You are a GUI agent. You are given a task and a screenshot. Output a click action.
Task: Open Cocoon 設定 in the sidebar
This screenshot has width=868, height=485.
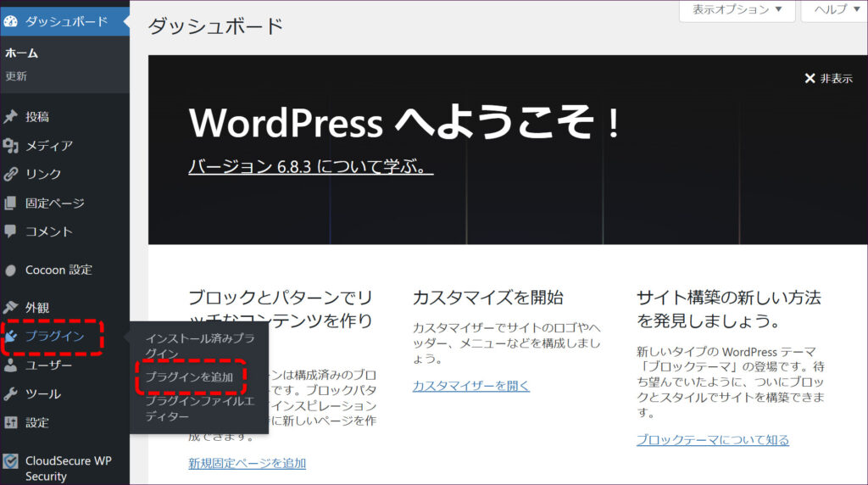click(58, 270)
